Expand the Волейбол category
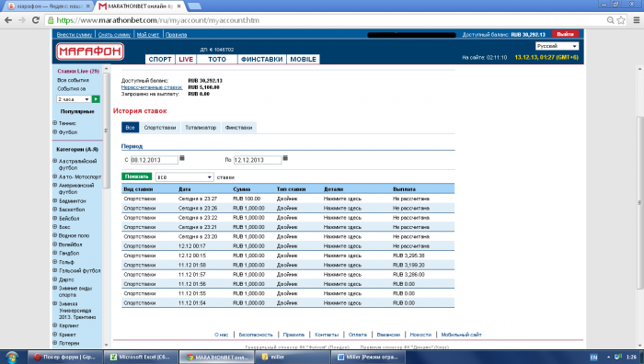644x364 pixels. pyautogui.click(x=54, y=244)
